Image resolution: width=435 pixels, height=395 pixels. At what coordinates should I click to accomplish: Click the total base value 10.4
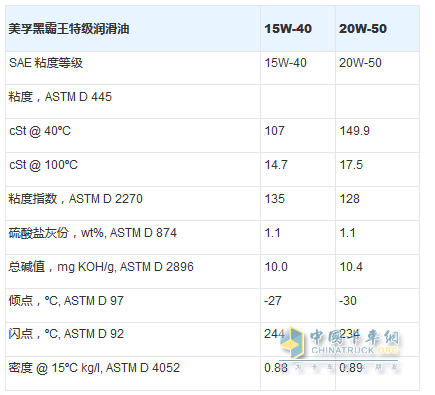[351, 267]
